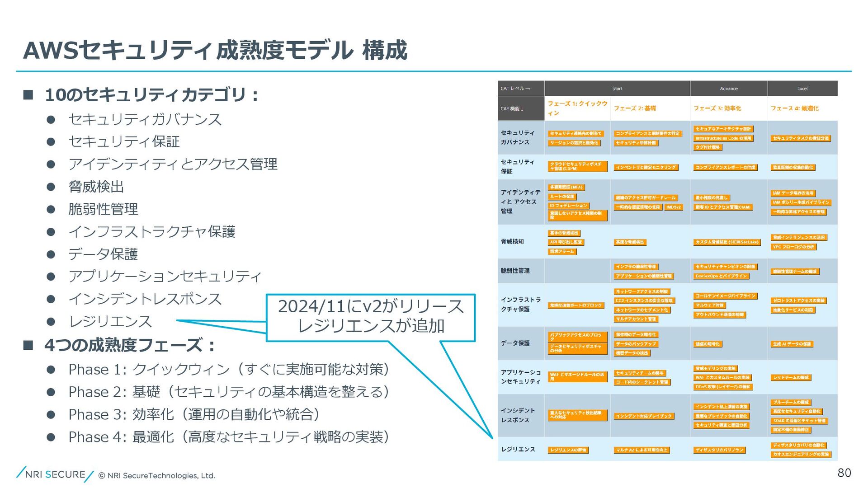The width and height of the screenshot is (868, 488).
Task: Click the orange tag 'API 呼び出し監査'
Action: tap(566, 242)
